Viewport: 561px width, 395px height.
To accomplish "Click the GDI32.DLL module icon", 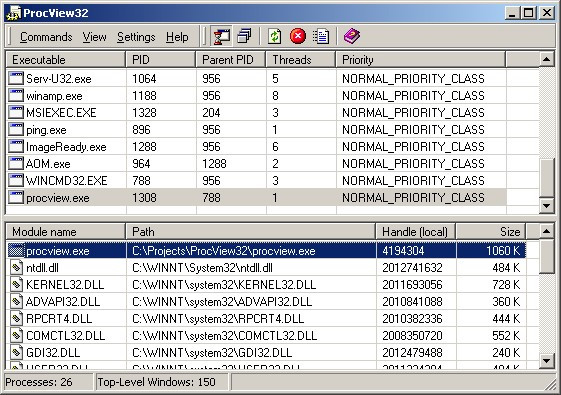I will click(16, 352).
